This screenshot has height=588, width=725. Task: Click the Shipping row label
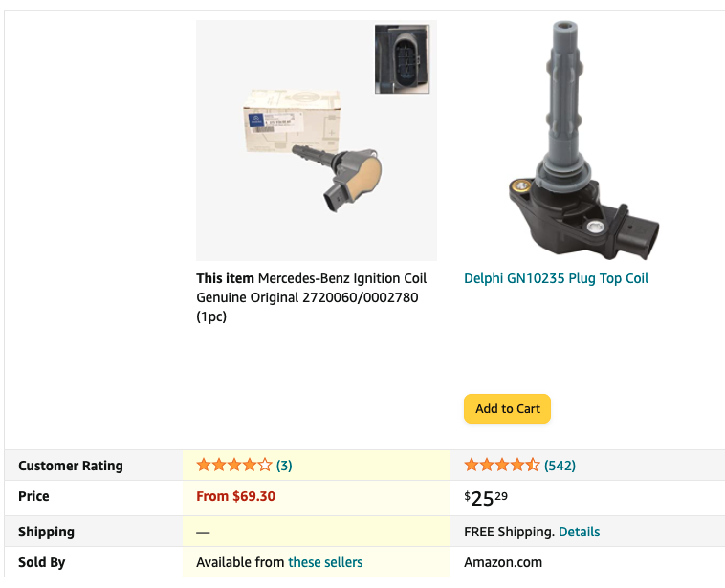click(x=46, y=532)
